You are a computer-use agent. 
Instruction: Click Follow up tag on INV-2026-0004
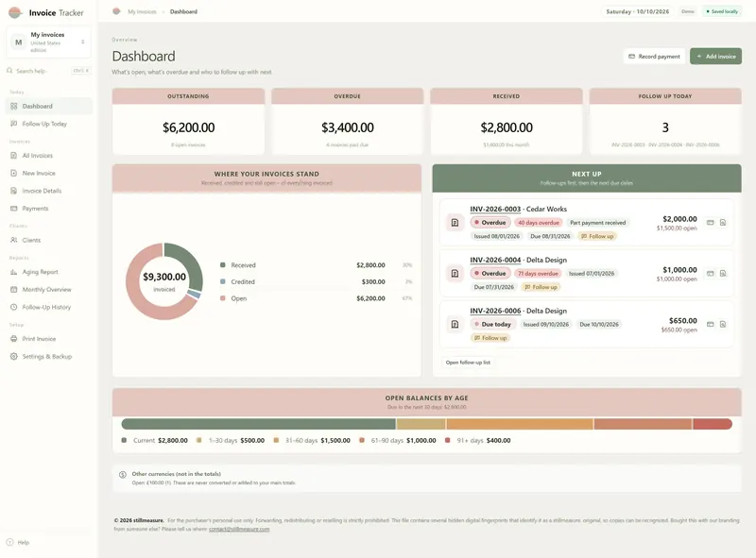pyautogui.click(x=541, y=287)
